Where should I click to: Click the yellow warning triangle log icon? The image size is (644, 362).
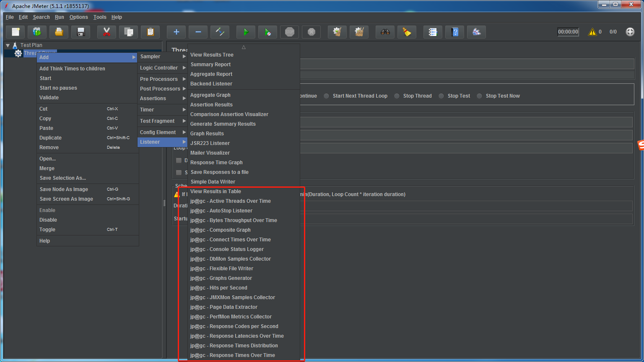tap(592, 32)
